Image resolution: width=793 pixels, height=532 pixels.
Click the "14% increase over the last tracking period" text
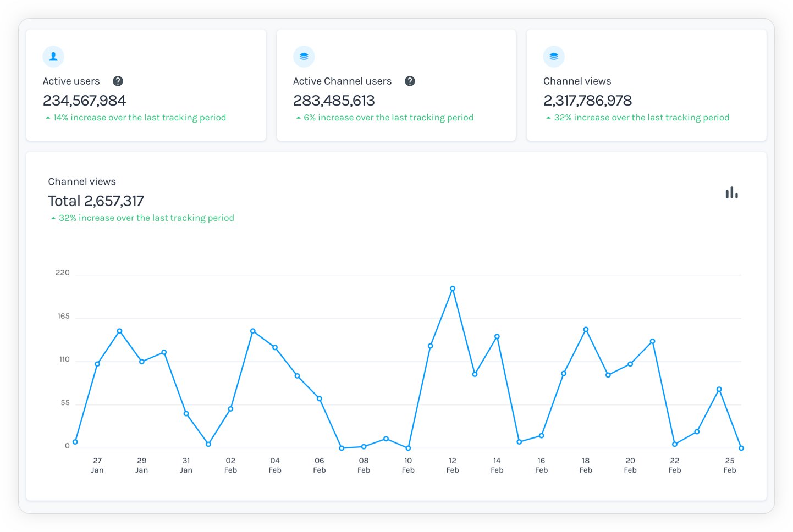[140, 117]
